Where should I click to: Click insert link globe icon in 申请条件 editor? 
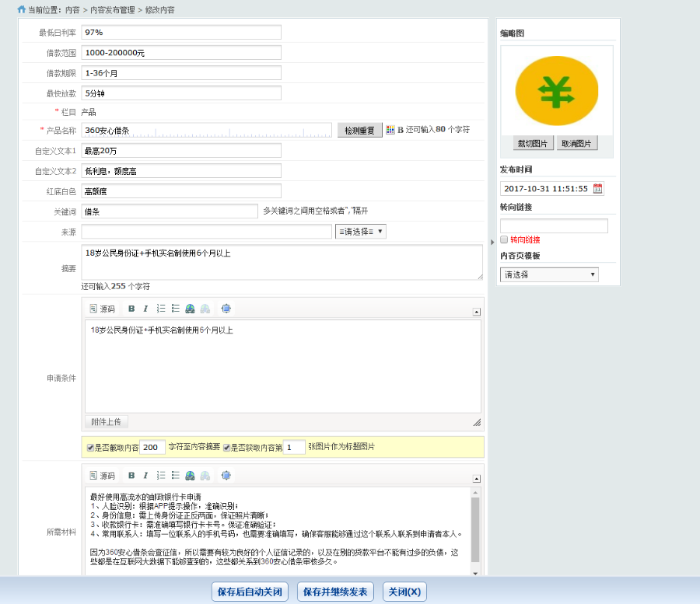click(191, 309)
